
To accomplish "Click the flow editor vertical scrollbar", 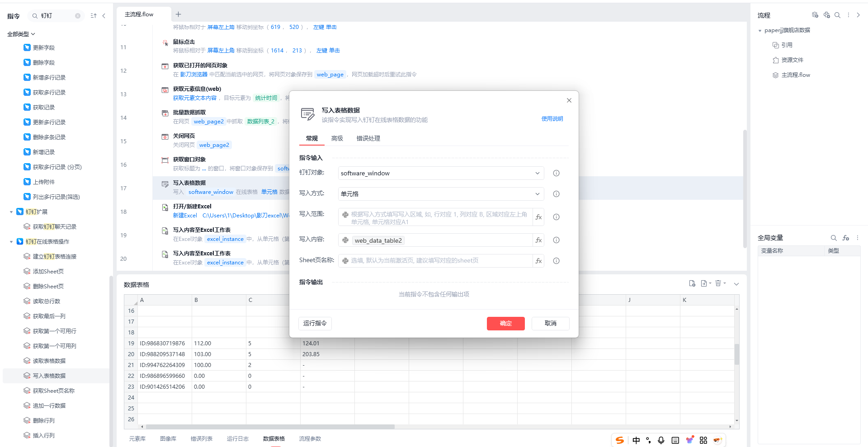I will [x=745, y=189].
